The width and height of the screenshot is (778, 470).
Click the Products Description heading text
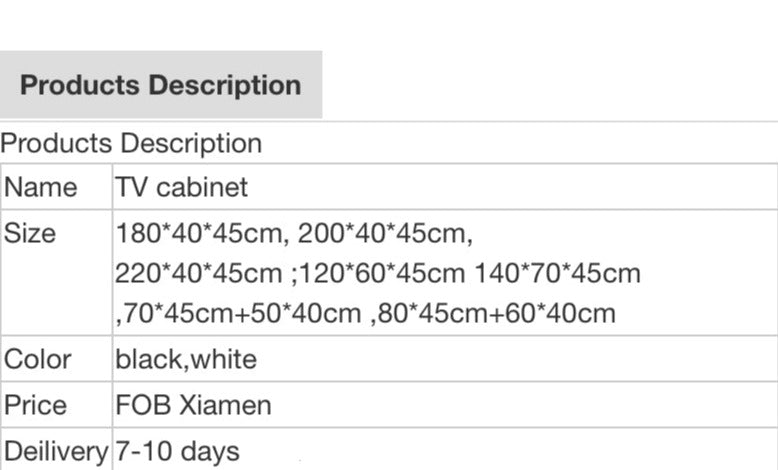pos(131,144)
